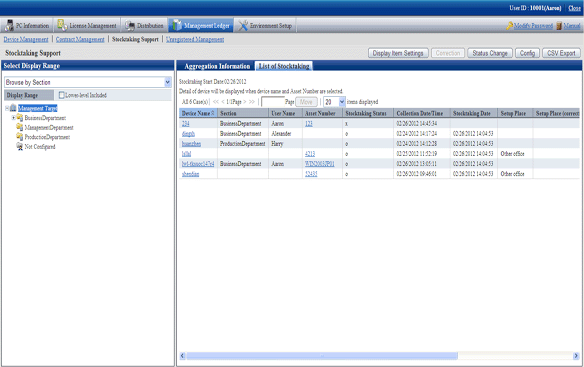The height and width of the screenshot is (367, 584).
Task: Open asset number WIN2003JP01 link
Action: click(320, 164)
